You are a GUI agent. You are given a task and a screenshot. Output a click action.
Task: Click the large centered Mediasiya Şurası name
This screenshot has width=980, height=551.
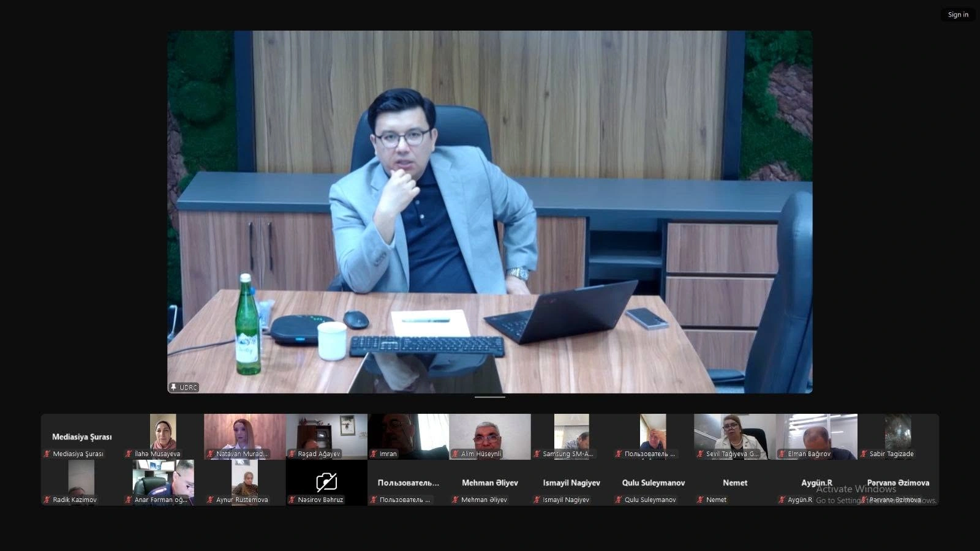[x=81, y=437]
